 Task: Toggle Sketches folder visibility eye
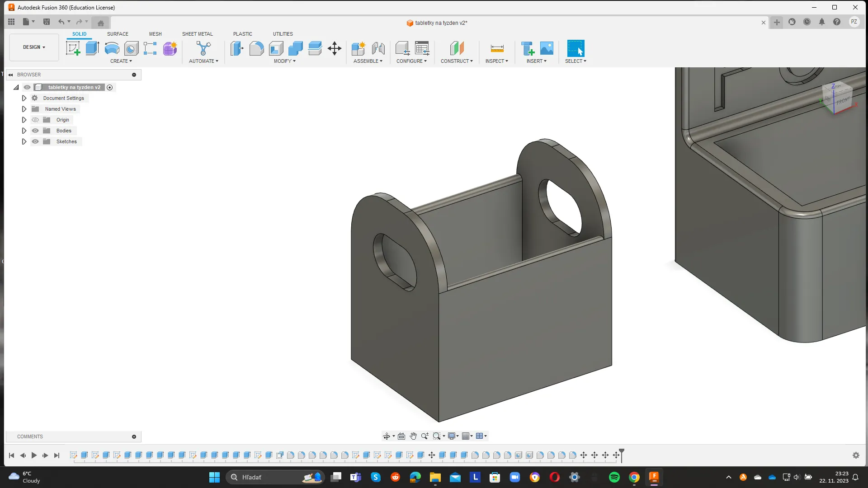point(35,141)
